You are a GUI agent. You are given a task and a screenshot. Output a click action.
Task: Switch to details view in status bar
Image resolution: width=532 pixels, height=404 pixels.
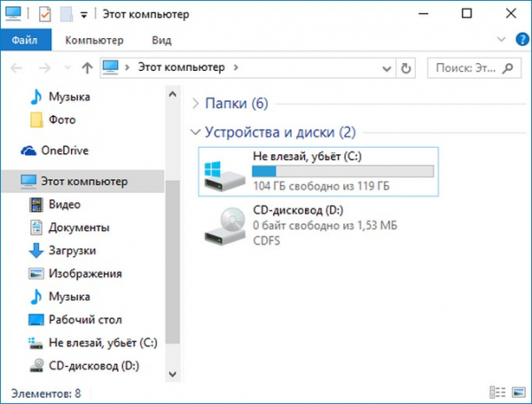[497, 392]
